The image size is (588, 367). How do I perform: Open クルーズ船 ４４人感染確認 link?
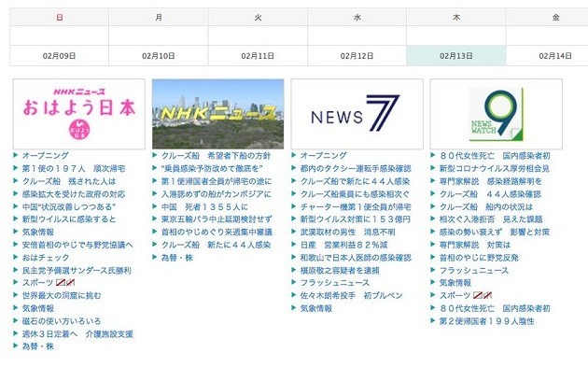[490, 194]
